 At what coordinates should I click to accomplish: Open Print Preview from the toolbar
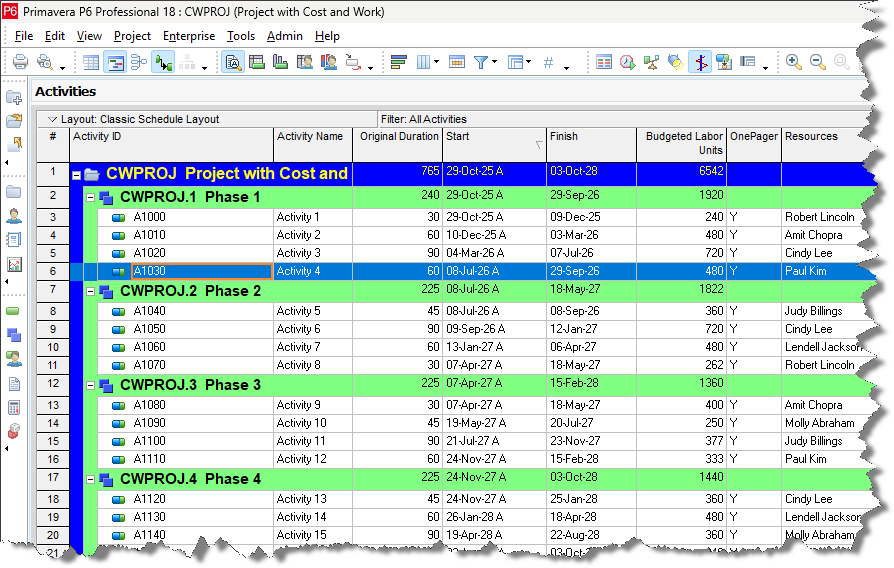pos(44,62)
